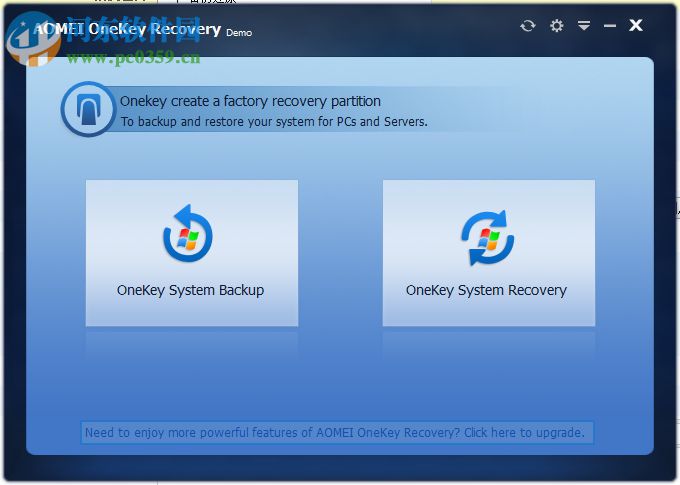Click the OneKey System Recovery icon

487,237
